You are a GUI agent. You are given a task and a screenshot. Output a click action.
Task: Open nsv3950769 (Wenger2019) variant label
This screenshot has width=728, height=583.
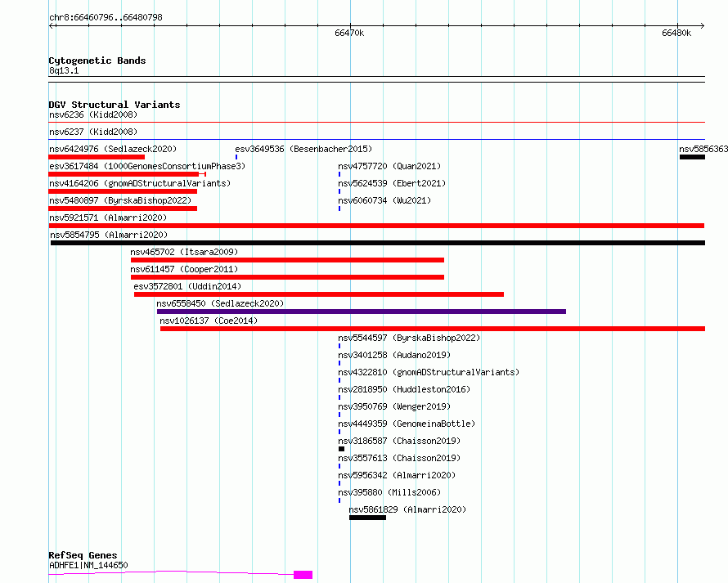(394, 406)
